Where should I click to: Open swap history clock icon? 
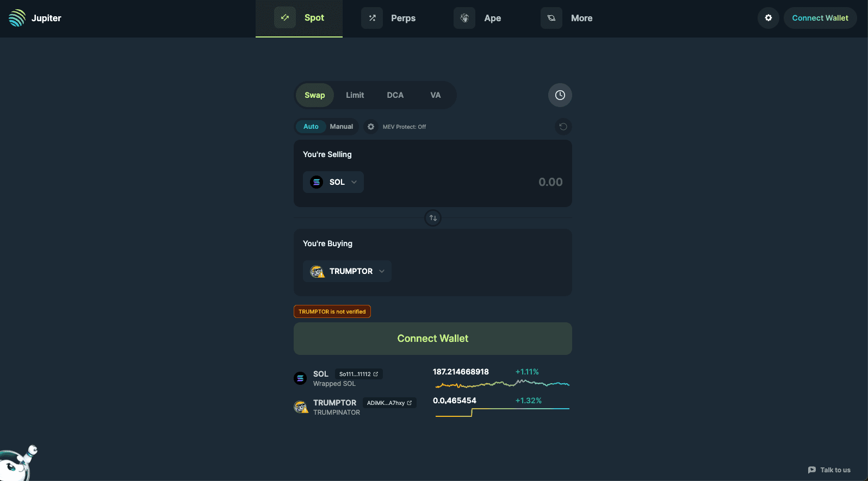(560, 95)
